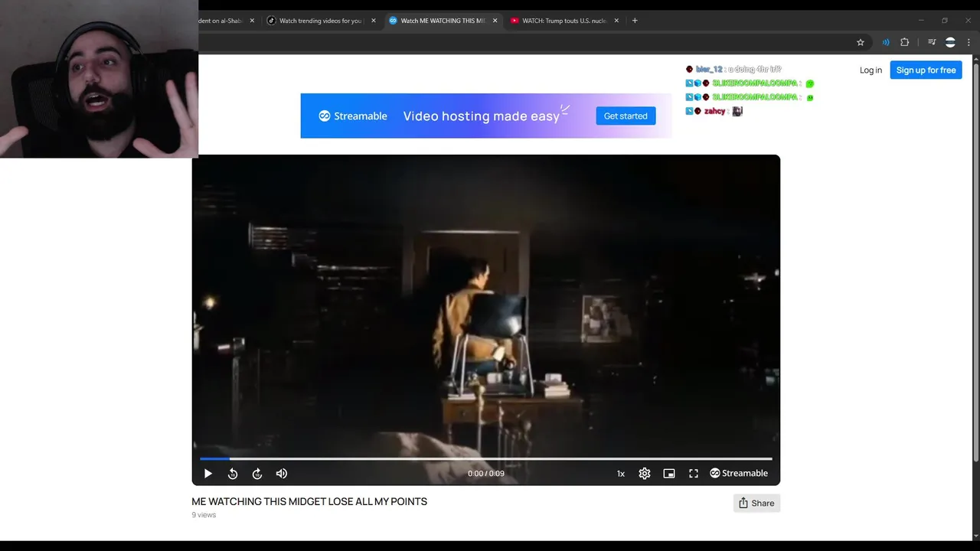
Task: Play the Streamable video
Action: point(207,474)
